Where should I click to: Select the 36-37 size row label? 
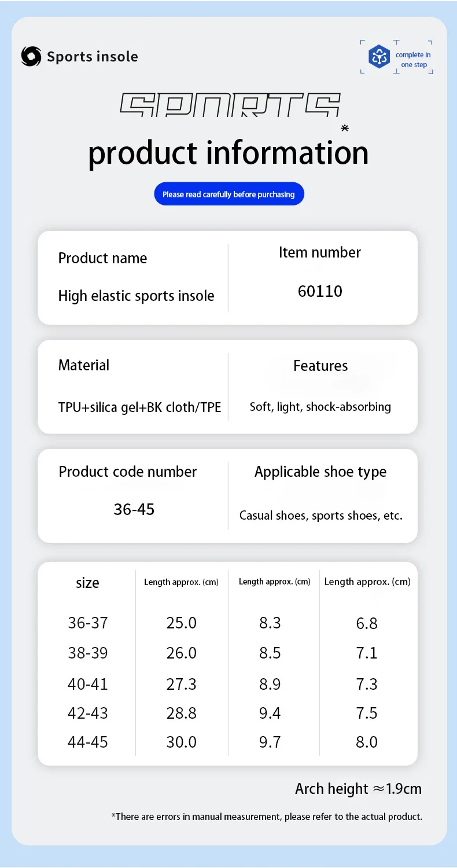(88, 623)
